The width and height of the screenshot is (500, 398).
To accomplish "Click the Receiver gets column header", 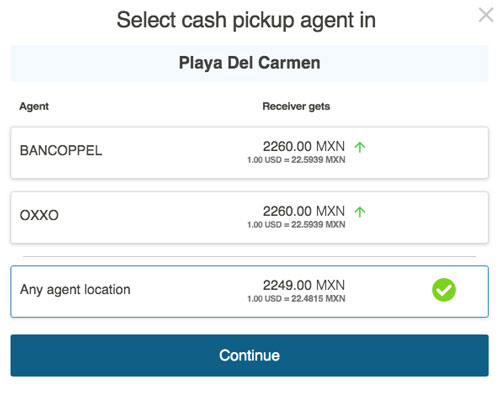I will [296, 106].
